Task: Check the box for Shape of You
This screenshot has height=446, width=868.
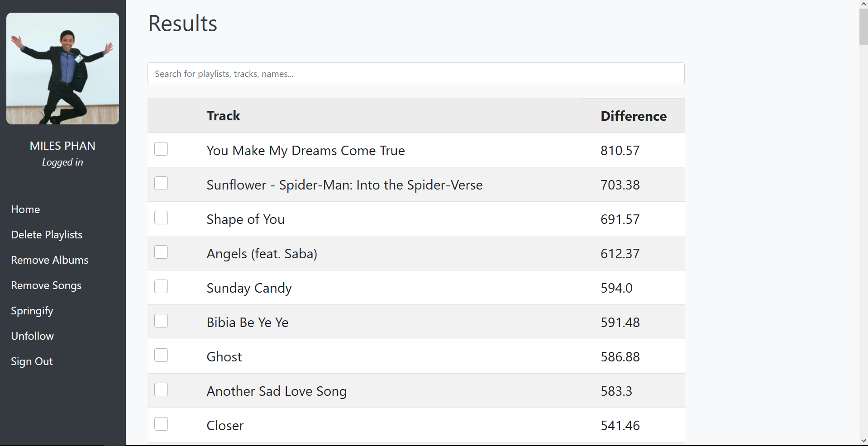Action: pos(161,218)
